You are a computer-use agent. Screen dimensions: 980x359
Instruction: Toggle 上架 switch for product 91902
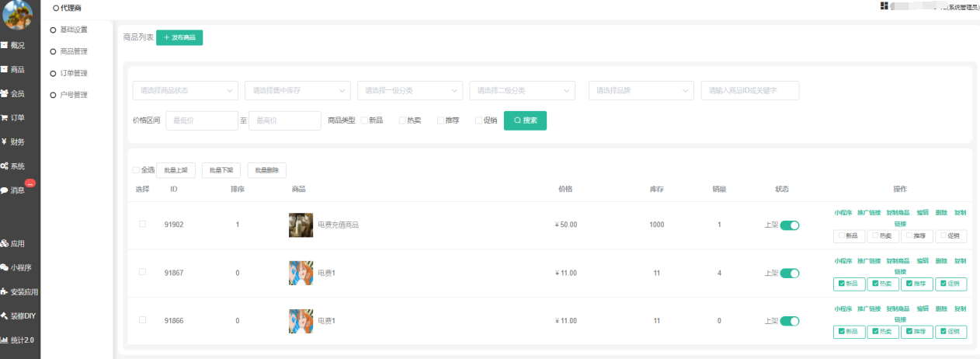(789, 225)
